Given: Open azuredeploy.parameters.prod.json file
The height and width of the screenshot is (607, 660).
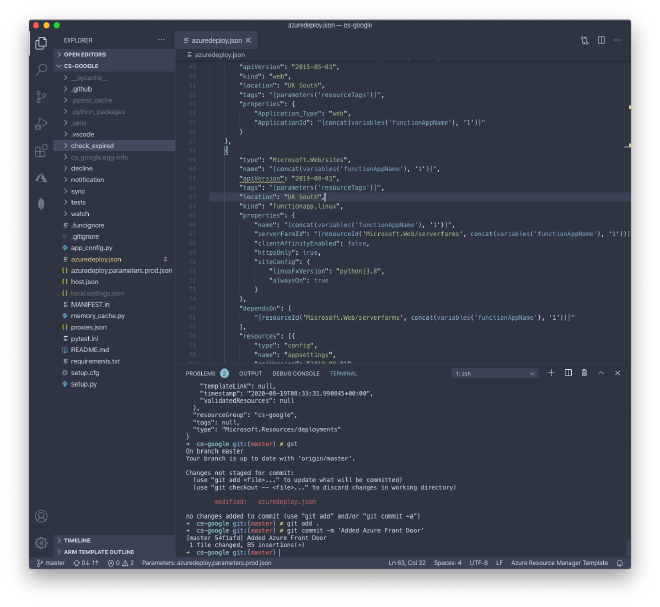Looking at the screenshot, I should click(x=114, y=271).
